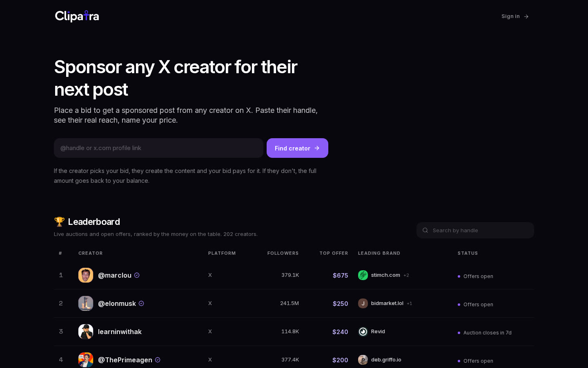Click the stimch.com brand icon
The width and height of the screenshot is (588, 368).
click(x=363, y=275)
